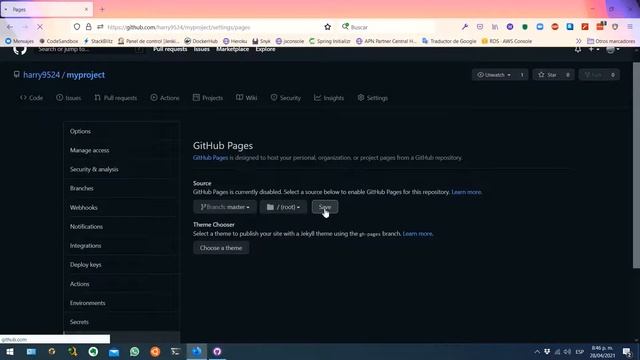
Task: Open the harry9524 owner link
Action: [42, 75]
